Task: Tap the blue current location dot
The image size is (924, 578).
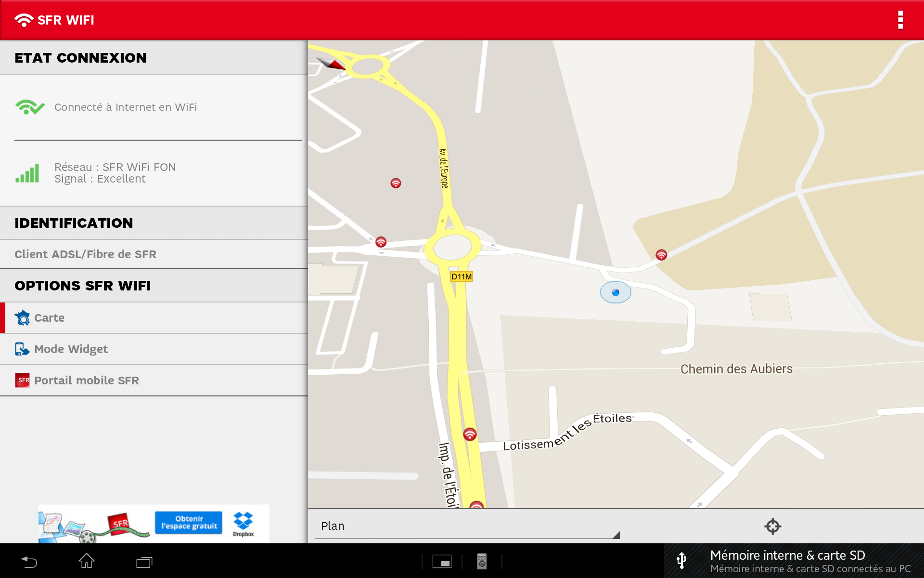Action: pyautogui.click(x=616, y=292)
